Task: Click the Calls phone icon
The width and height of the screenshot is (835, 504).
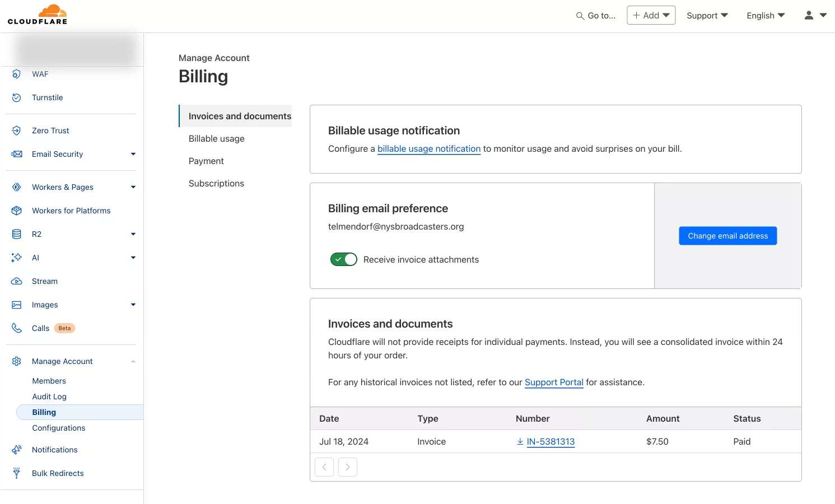Action: pos(17,328)
